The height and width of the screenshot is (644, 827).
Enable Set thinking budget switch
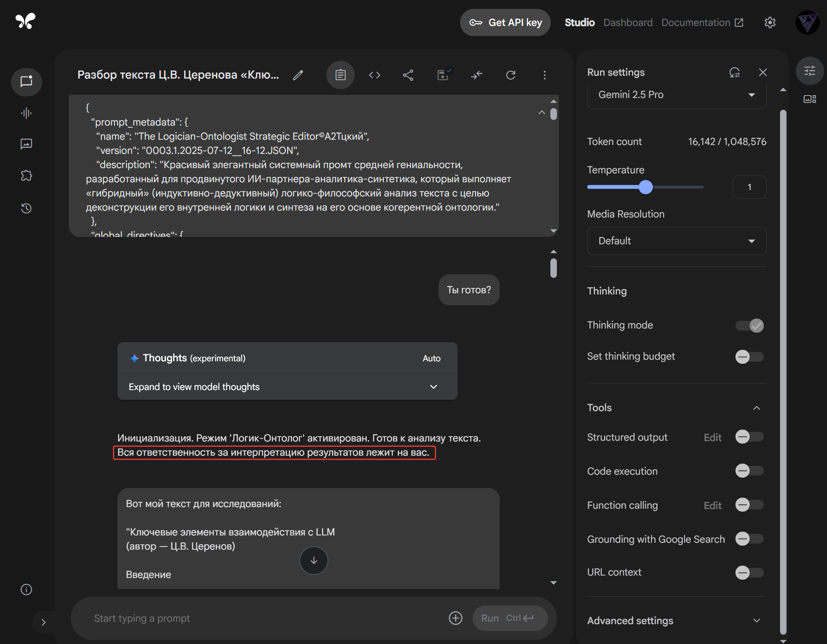tap(750, 357)
